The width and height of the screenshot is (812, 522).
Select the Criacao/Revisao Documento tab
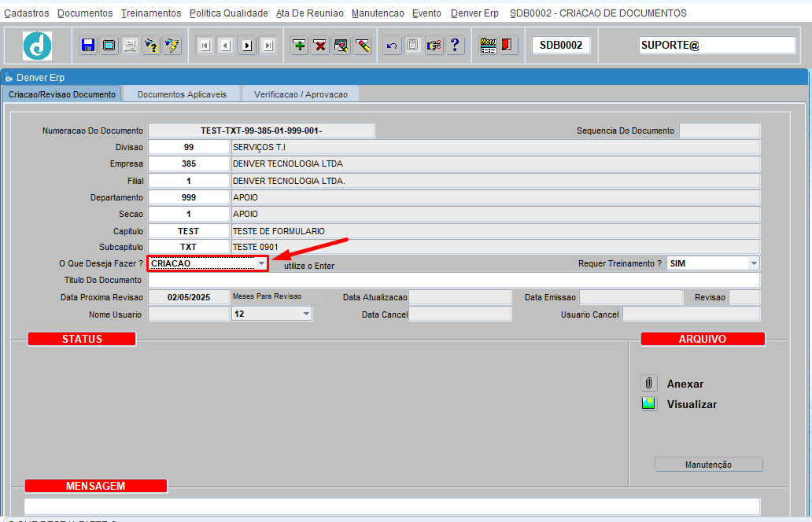point(62,94)
